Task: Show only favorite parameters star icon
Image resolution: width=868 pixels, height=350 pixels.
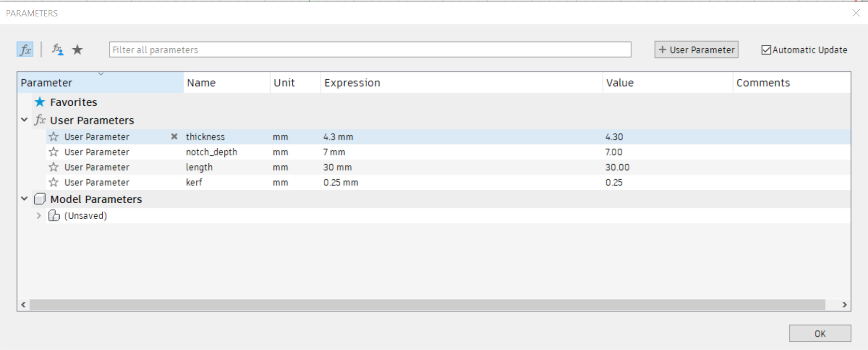Action: pyautogui.click(x=77, y=50)
